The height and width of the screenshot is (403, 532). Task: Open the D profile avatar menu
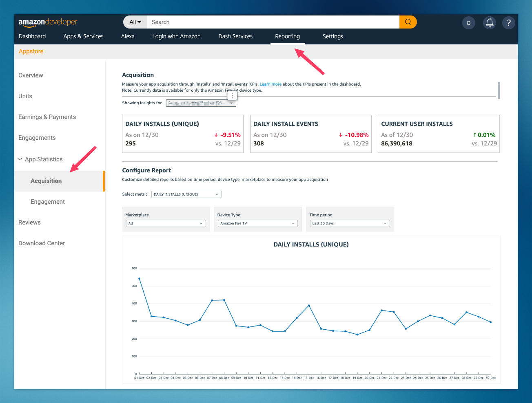click(468, 23)
